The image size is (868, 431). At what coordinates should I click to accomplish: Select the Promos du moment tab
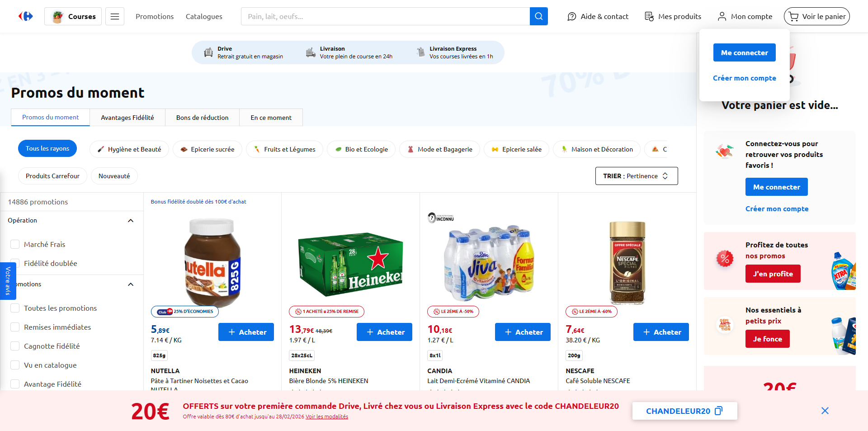pos(51,117)
